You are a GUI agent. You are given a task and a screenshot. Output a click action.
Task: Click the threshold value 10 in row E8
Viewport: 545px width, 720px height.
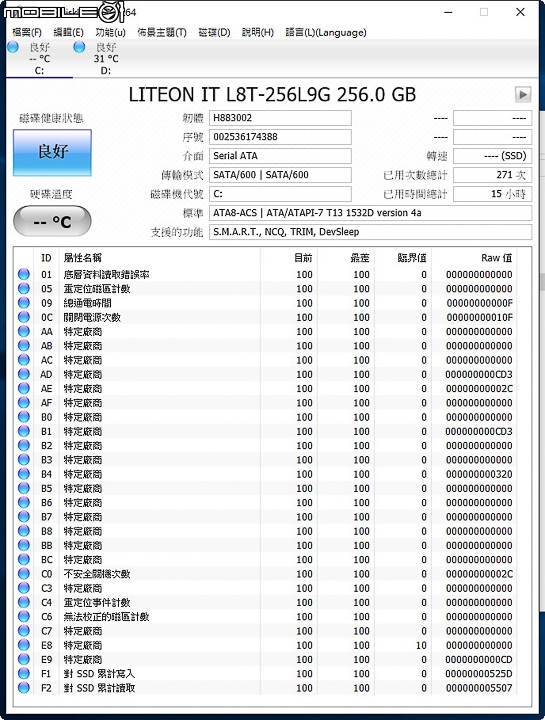[x=421, y=645]
